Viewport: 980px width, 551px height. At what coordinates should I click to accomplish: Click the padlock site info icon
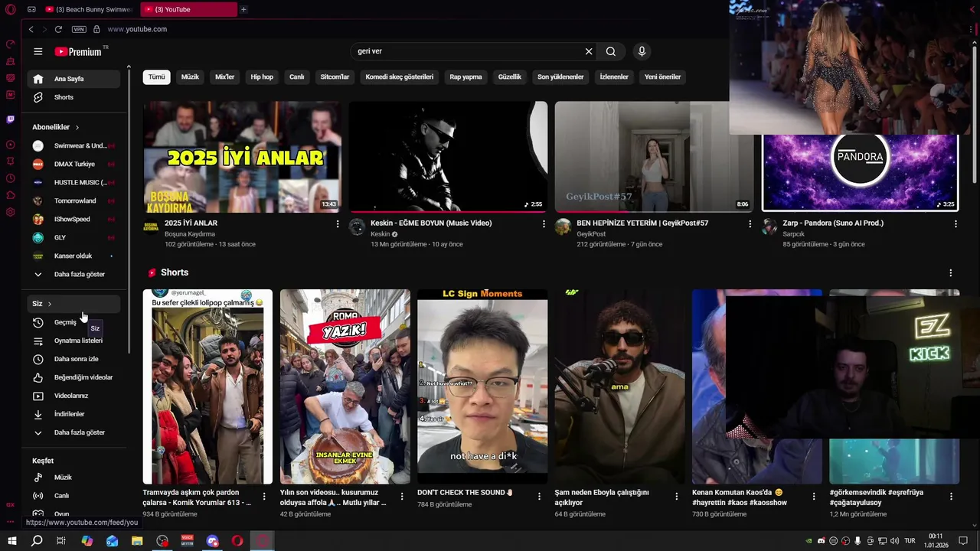click(x=96, y=29)
